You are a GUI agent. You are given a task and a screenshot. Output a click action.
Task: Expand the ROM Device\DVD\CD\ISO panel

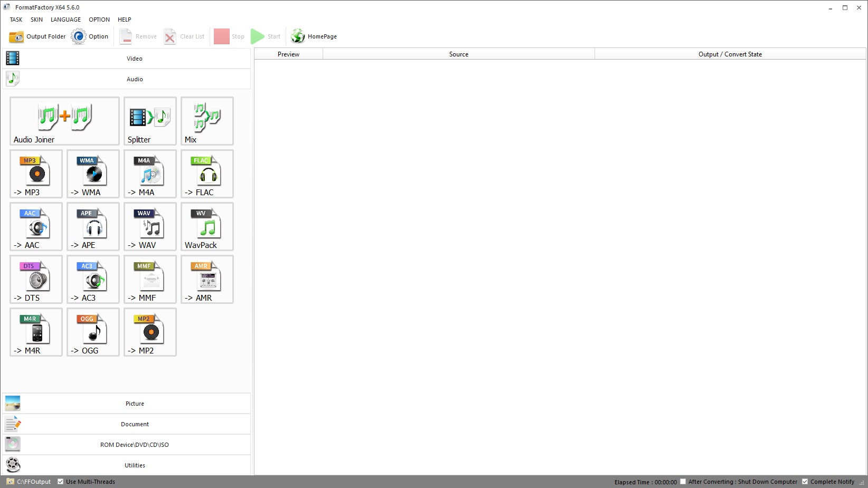click(x=126, y=445)
